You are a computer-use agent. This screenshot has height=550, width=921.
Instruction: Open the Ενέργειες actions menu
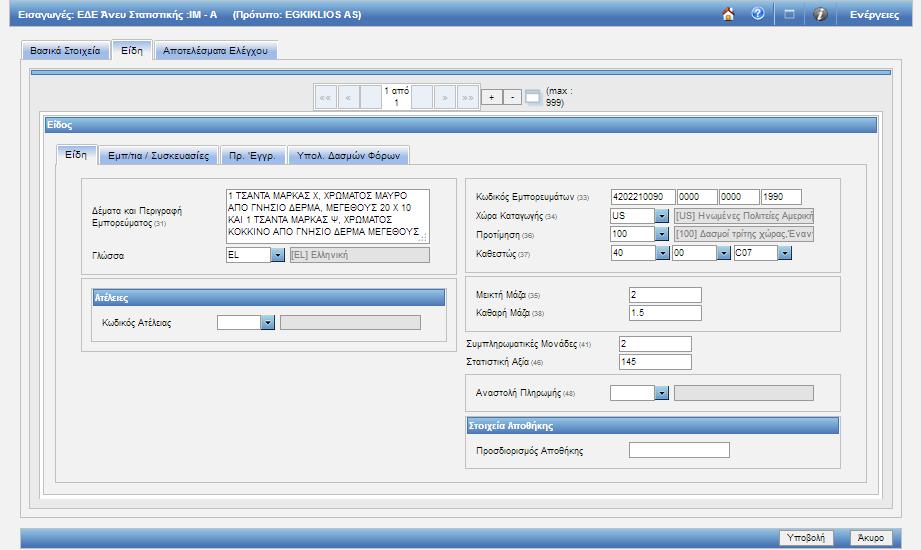(x=874, y=15)
